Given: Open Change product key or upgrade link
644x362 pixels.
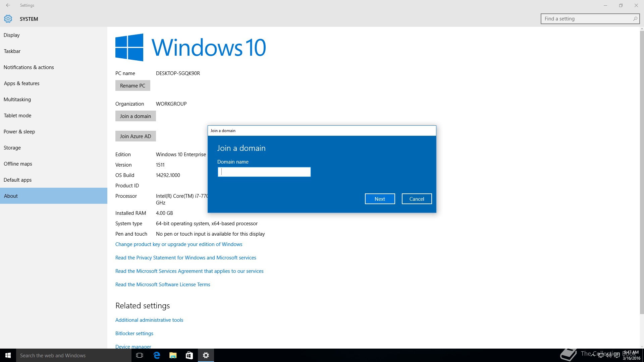Looking at the screenshot, I should point(179,244).
